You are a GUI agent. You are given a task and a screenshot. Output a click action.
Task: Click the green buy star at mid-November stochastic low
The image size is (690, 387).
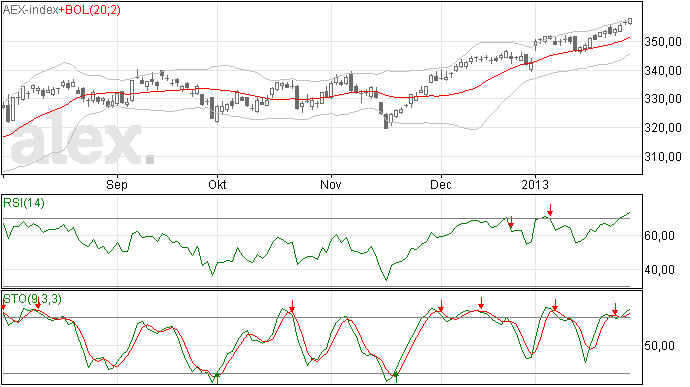pos(396,375)
